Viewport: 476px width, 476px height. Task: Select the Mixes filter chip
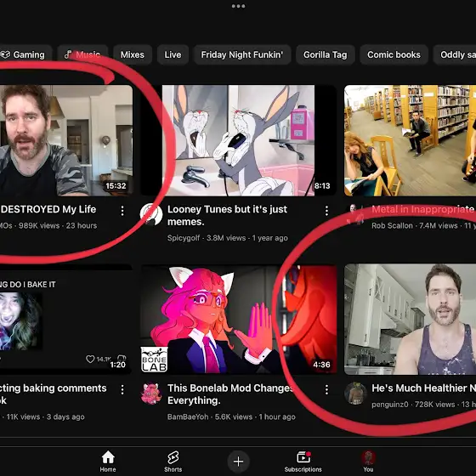133,54
